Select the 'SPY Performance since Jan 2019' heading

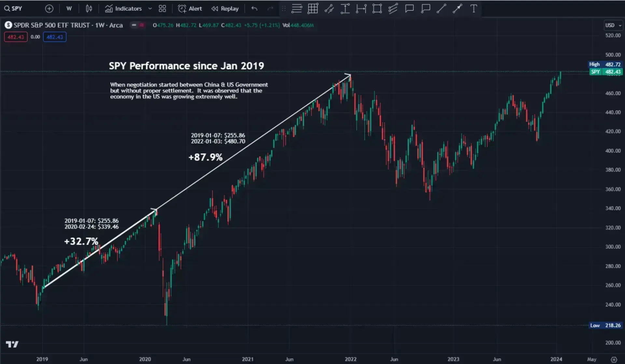tap(187, 66)
